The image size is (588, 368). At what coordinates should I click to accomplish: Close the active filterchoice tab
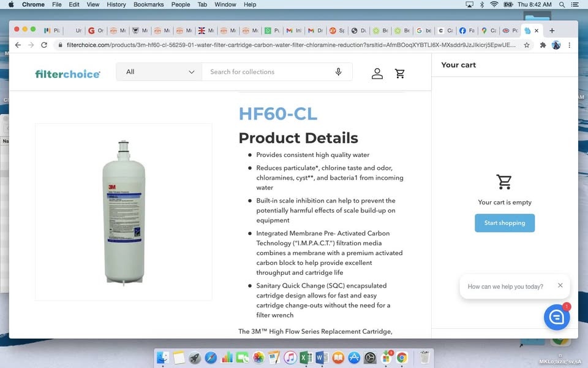click(537, 31)
